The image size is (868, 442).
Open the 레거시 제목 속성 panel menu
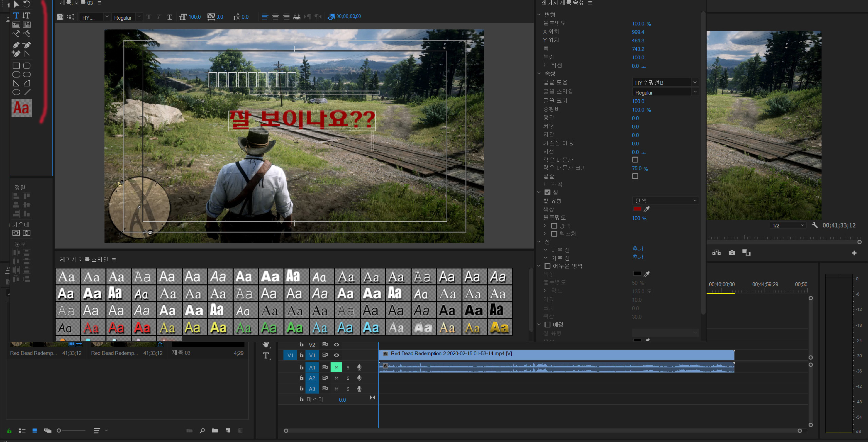590,3
